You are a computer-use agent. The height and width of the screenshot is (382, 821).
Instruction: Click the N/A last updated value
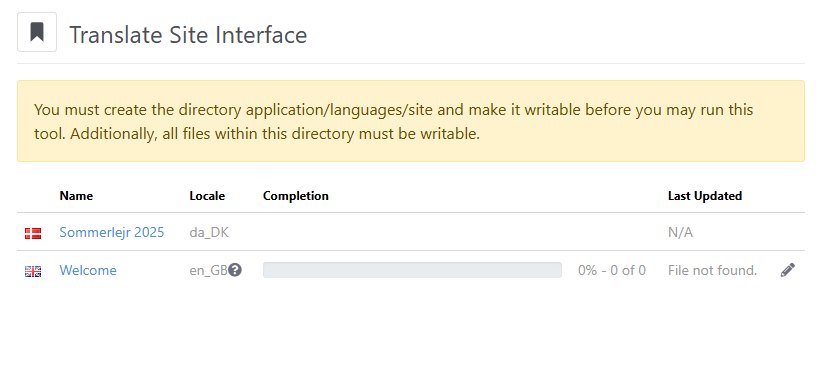pos(680,232)
